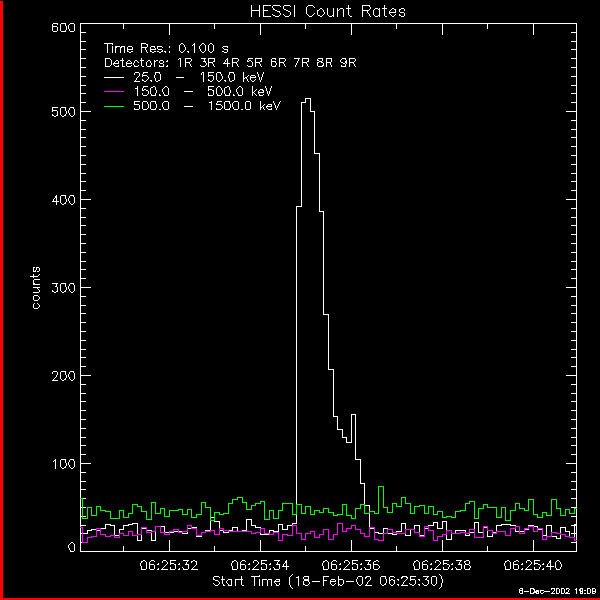
Task: Click the y-axis label 0
Action: pyautogui.click(x=72, y=547)
